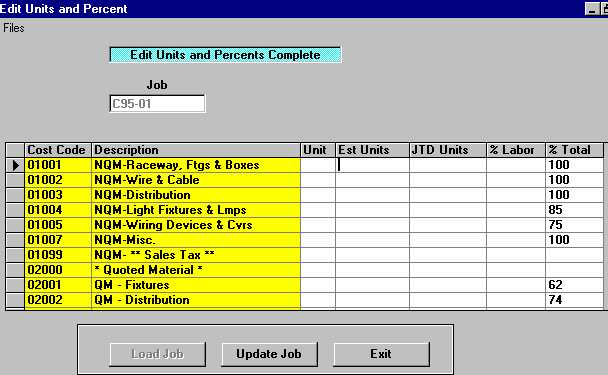This screenshot has width=608, height=375.
Task: Click cost code cell 02000
Action: [58, 270]
